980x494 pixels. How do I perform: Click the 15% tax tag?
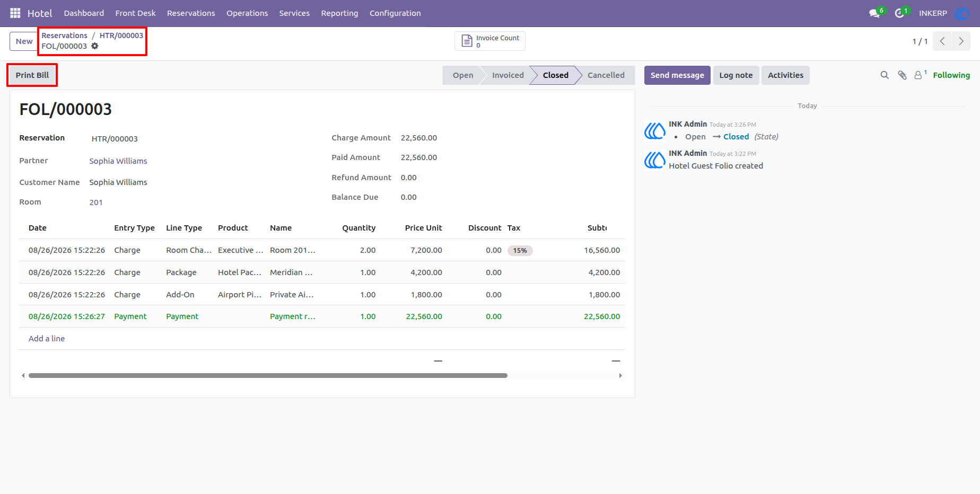(520, 251)
